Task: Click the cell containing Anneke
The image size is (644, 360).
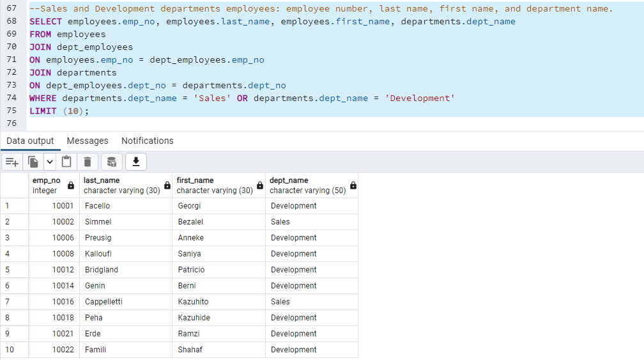Action: [x=219, y=238]
